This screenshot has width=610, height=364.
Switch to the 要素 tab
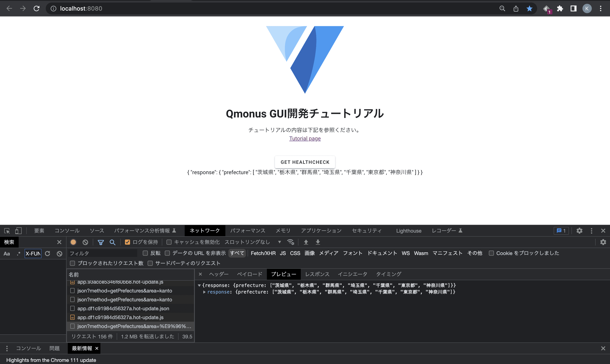39,231
